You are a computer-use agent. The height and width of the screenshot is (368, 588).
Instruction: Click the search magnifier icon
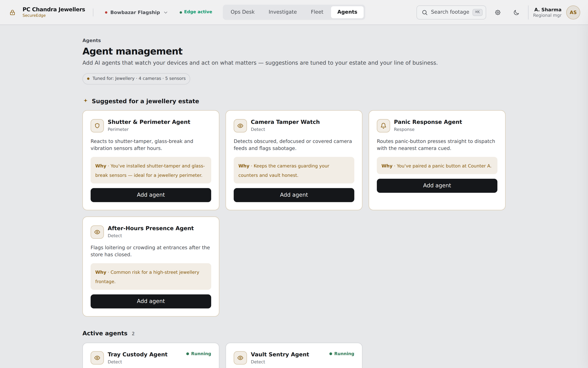(x=424, y=12)
